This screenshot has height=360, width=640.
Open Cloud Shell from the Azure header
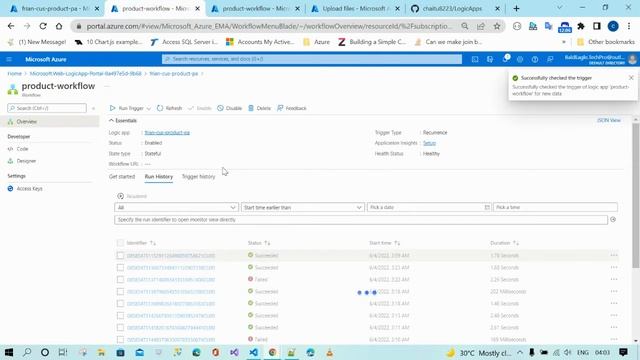tap(475, 59)
